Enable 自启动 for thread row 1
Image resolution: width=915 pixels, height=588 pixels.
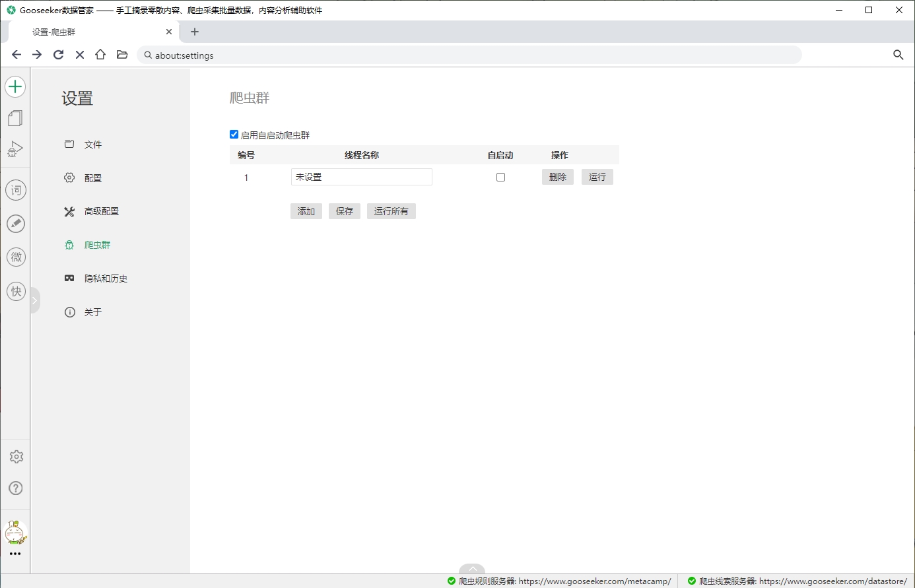click(500, 177)
